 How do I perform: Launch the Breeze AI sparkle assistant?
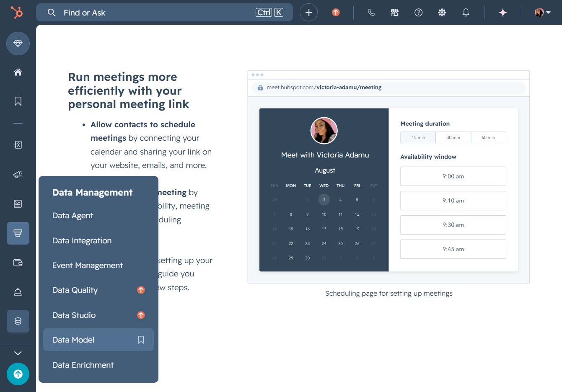(x=503, y=13)
